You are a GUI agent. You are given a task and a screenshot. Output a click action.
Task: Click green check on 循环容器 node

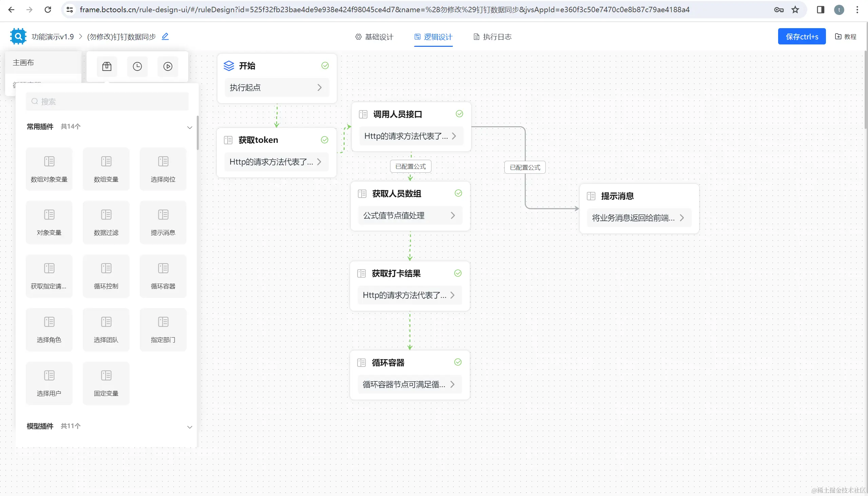point(458,362)
